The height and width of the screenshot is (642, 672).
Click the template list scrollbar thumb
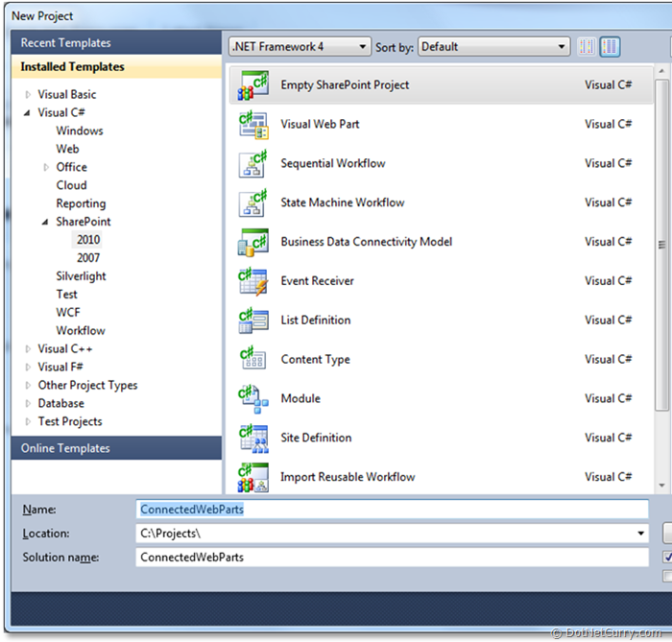[661, 245]
